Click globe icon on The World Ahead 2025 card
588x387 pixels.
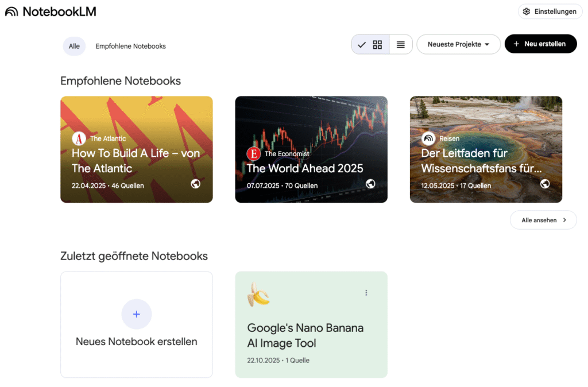tap(370, 184)
